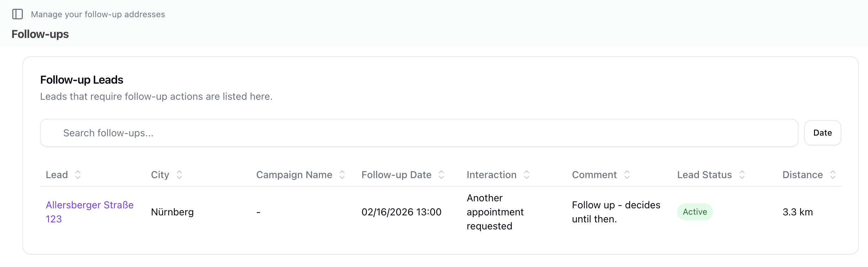Click the 3.3 km distance value
Screen dimensions: 868x267
(x=797, y=212)
